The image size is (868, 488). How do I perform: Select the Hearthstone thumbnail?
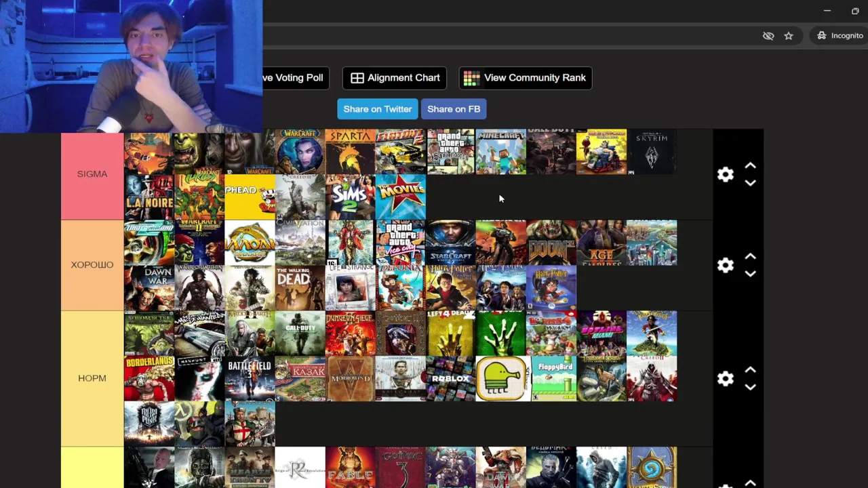(652, 467)
